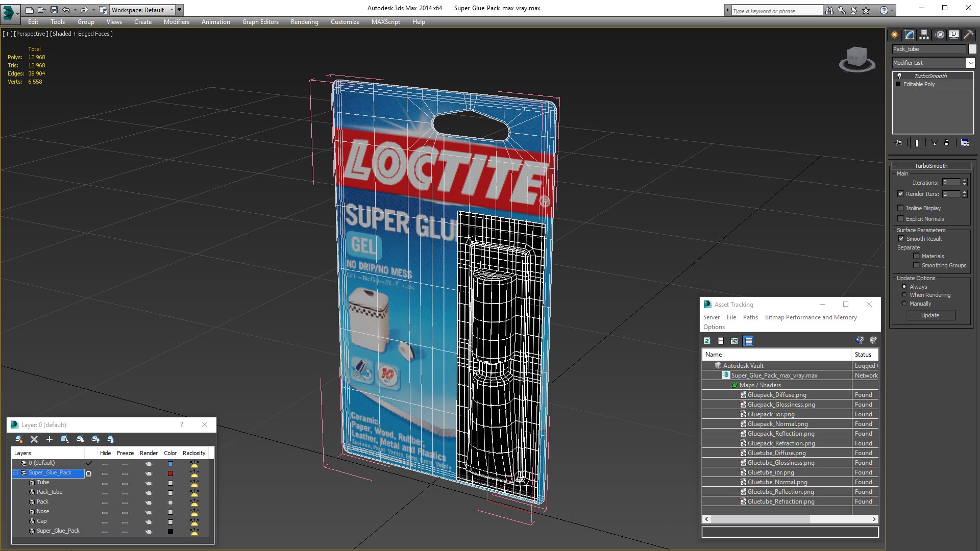Open Bitmap Performance and Memory menu

click(x=811, y=317)
